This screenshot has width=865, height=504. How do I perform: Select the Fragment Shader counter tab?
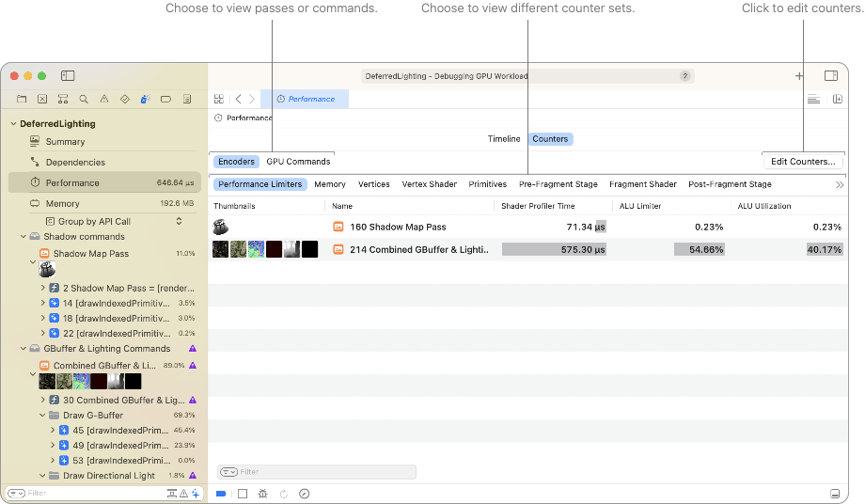[x=642, y=184]
